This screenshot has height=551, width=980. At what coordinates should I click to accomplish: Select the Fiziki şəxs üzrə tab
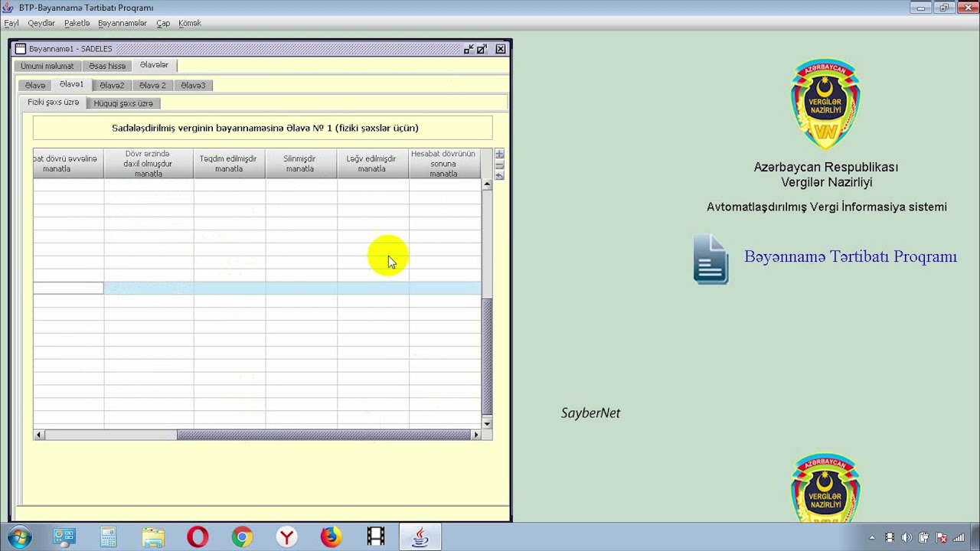click(x=54, y=103)
